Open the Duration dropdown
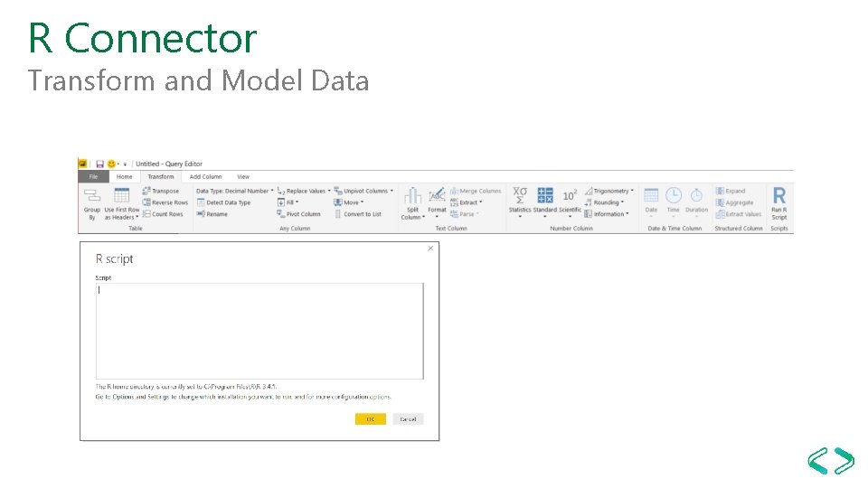The height and width of the screenshot is (488, 868). point(696,202)
